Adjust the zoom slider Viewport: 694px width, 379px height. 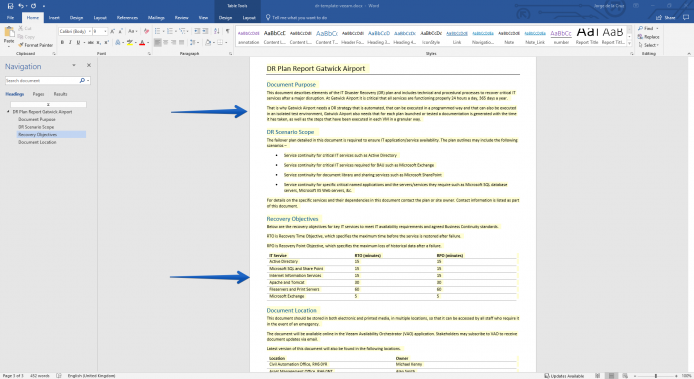tap(656, 376)
